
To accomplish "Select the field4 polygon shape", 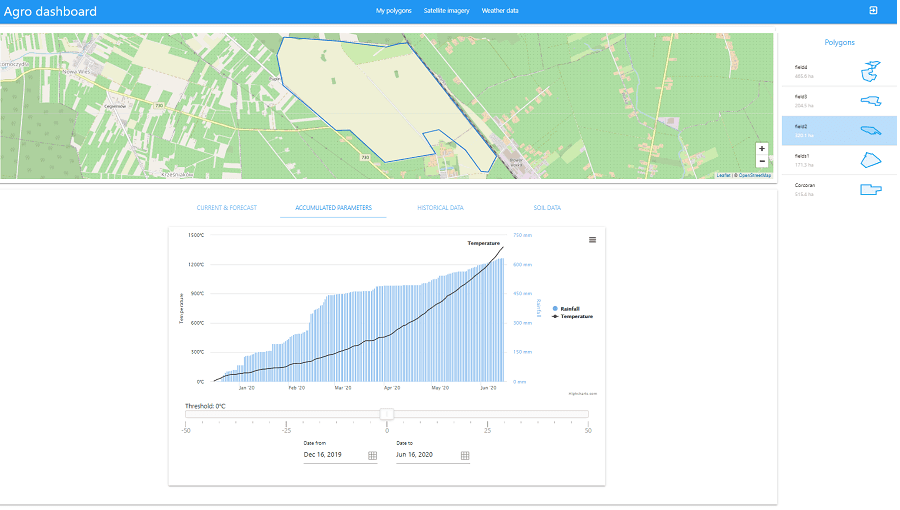I will pos(871,72).
